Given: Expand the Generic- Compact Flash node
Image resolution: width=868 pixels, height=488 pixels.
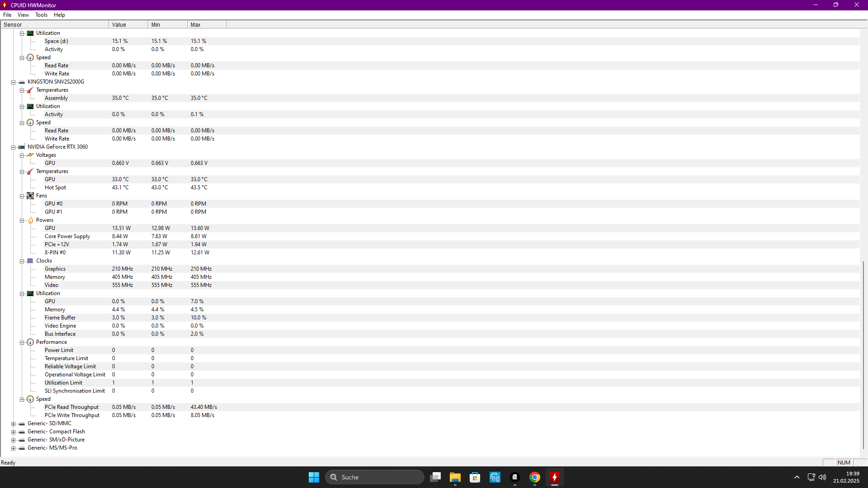Looking at the screenshot, I should point(14,432).
